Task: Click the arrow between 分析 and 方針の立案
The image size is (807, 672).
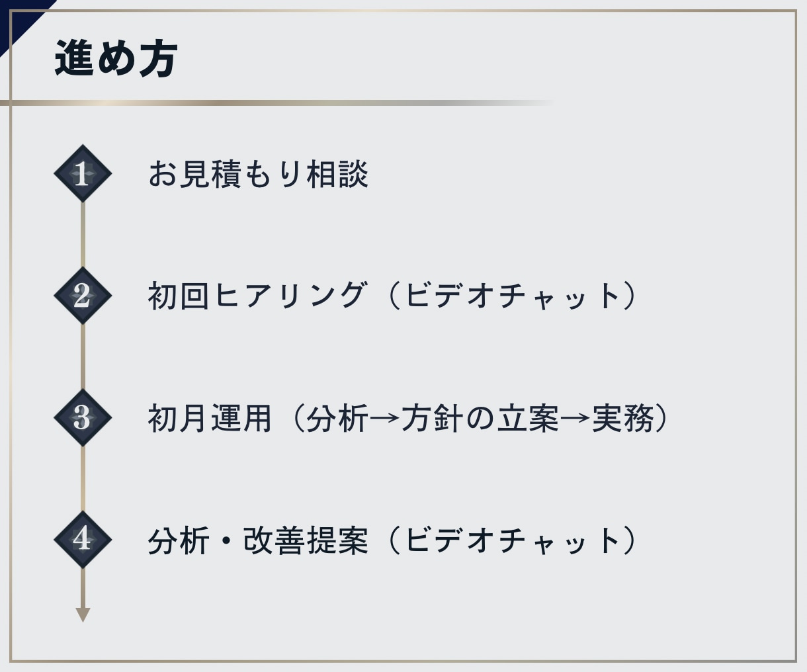Action: coord(384,419)
